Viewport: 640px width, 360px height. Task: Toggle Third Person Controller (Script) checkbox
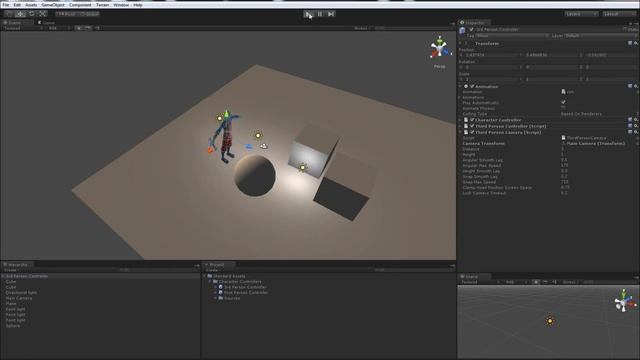[x=472, y=126]
